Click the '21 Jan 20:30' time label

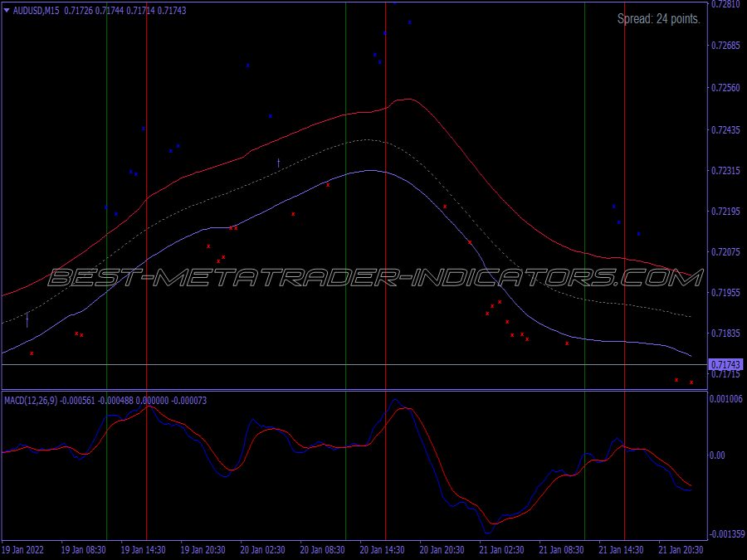(681, 550)
